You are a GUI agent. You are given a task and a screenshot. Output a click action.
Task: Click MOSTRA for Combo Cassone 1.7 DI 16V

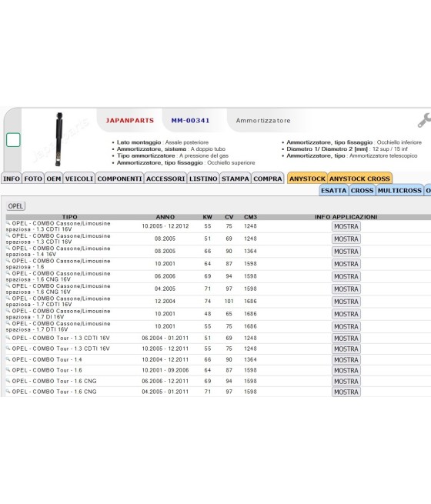[346, 314]
